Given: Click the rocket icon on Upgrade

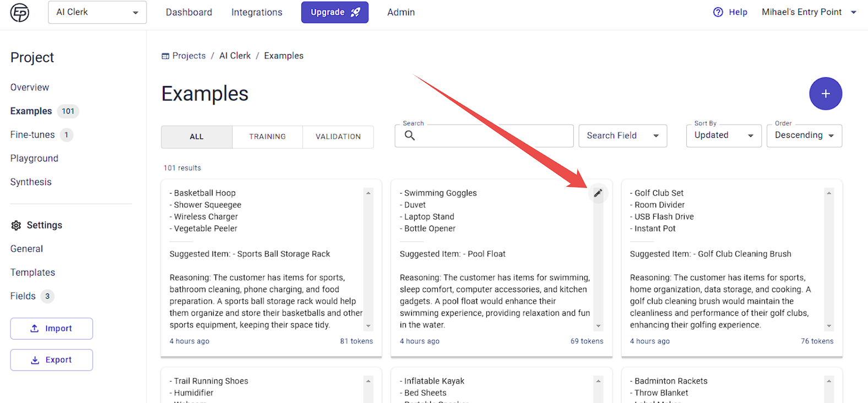Looking at the screenshot, I should tap(356, 12).
